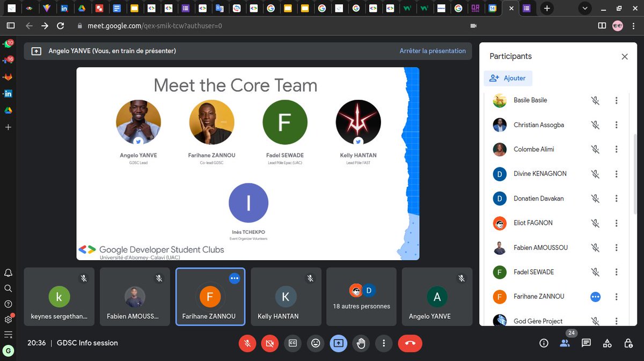Go forward in browser history

45,26
